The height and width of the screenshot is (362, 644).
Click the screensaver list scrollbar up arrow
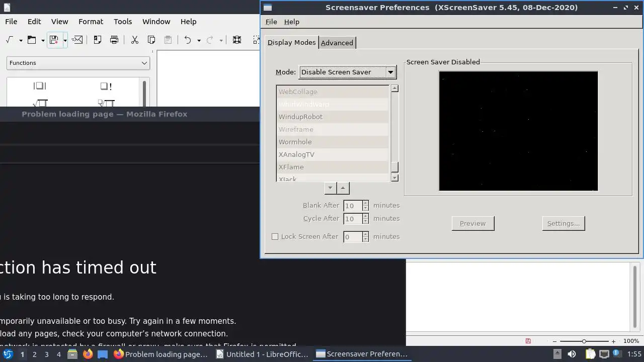point(394,88)
